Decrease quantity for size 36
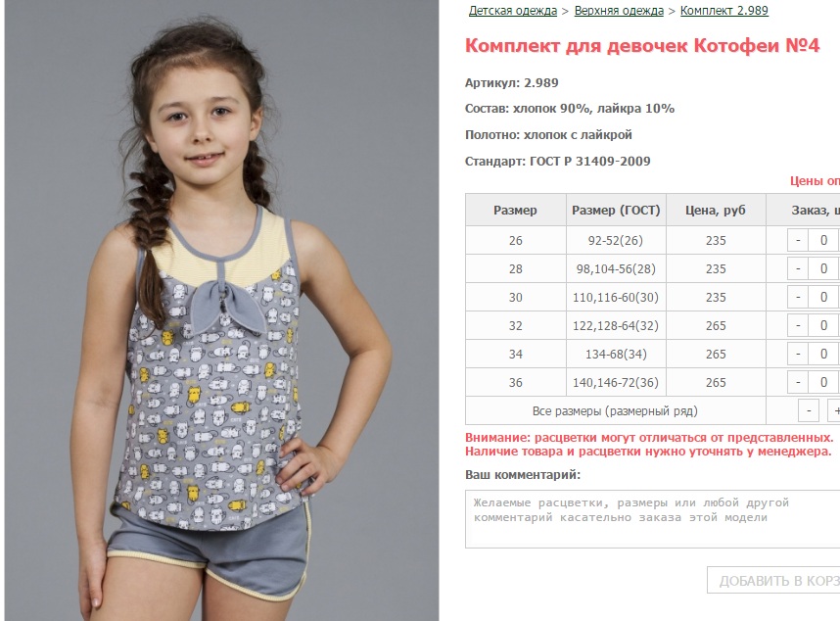The image size is (840, 621). pos(798,382)
